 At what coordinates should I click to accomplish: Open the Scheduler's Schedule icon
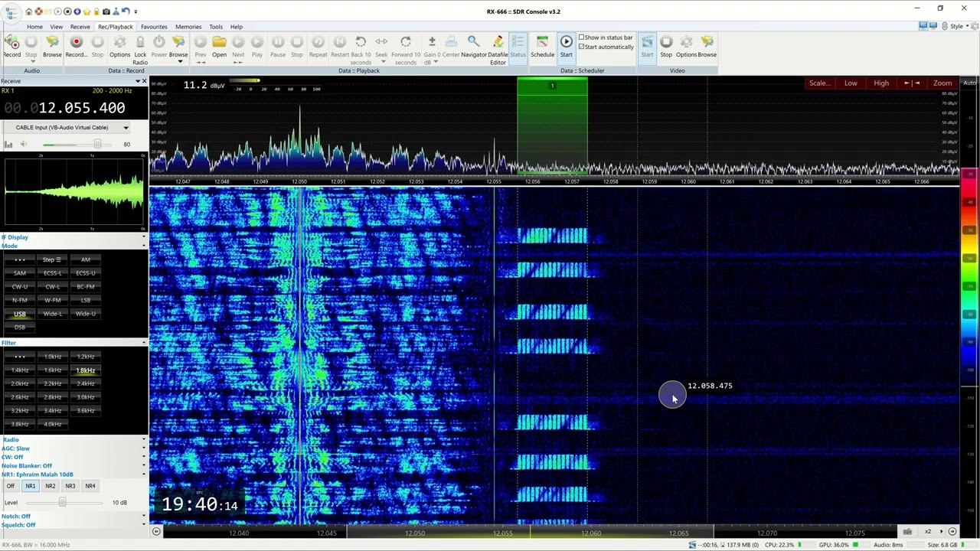542,46
